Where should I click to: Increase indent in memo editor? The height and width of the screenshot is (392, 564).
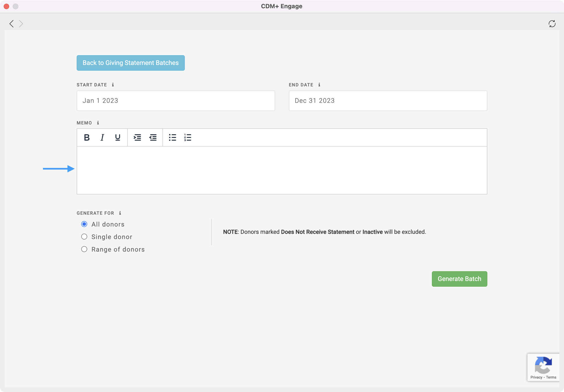[x=137, y=137]
